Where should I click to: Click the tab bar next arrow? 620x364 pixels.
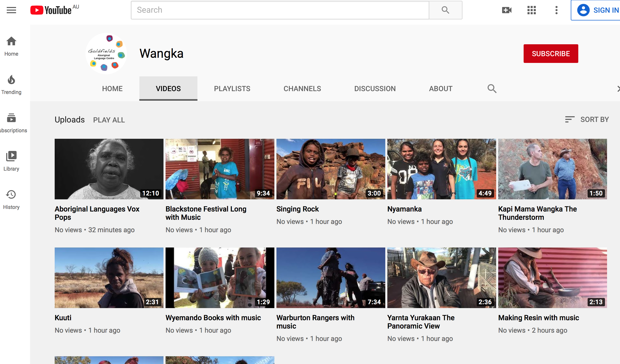click(618, 89)
